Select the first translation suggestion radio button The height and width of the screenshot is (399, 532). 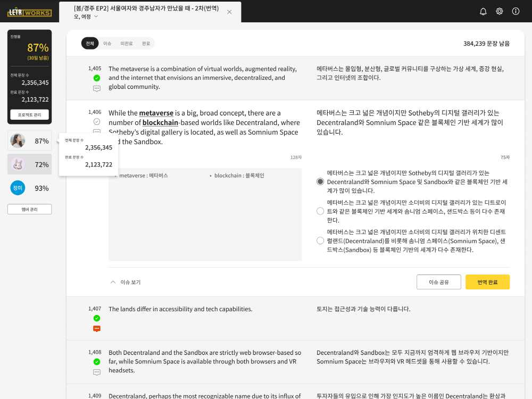[x=320, y=181]
